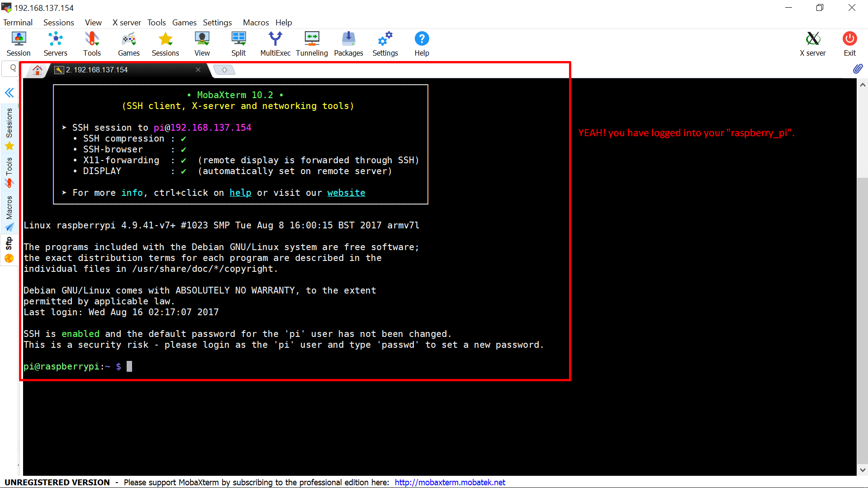Open the Sessions menu
Viewport: 868px width, 488px height.
pyautogui.click(x=58, y=23)
